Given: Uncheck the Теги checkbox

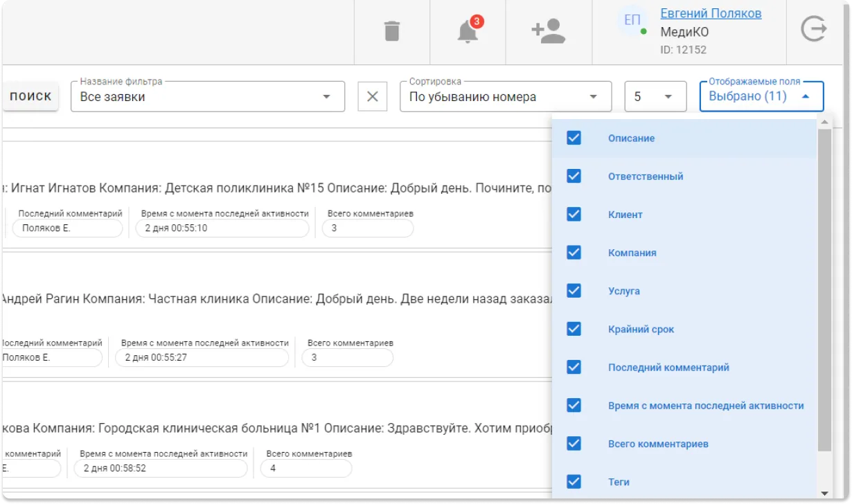Looking at the screenshot, I should coord(574,481).
